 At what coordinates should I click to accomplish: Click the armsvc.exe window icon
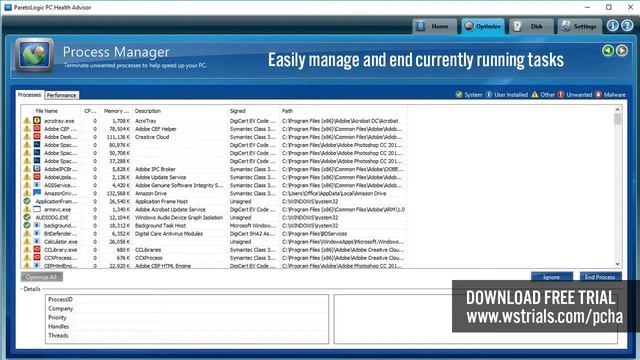pyautogui.click(x=37, y=209)
